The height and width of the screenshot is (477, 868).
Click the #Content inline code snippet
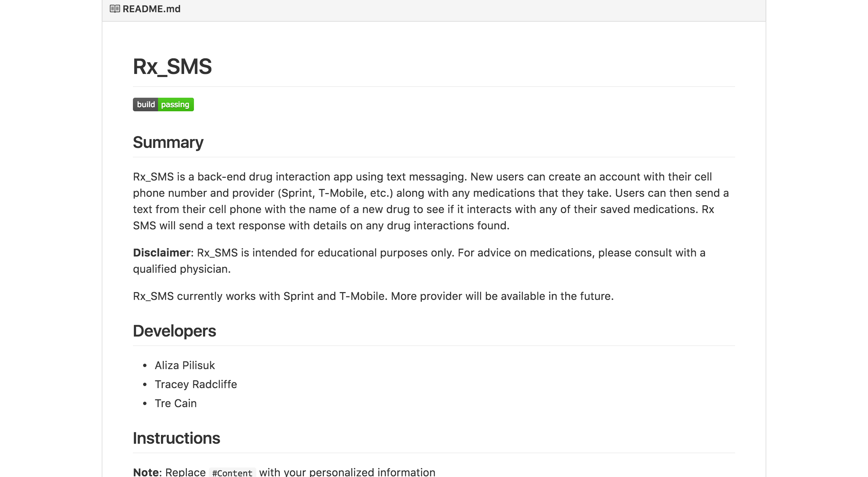[x=232, y=473]
